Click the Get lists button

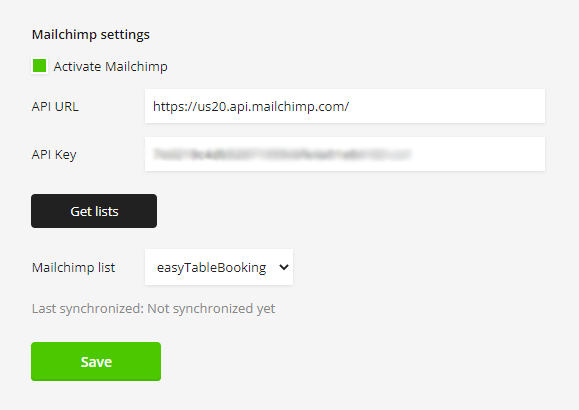click(94, 211)
